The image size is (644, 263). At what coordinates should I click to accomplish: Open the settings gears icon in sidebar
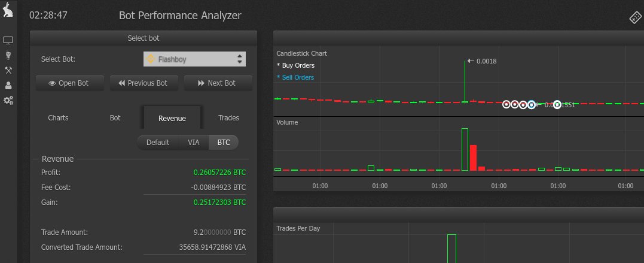pyautogui.click(x=8, y=101)
